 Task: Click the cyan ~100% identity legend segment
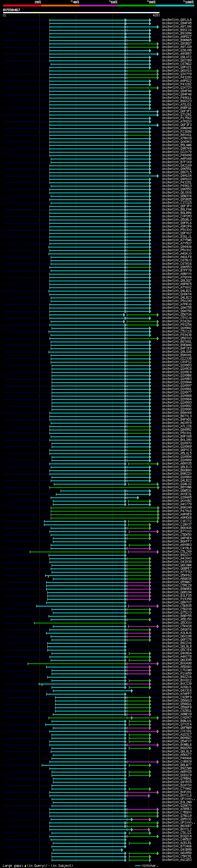point(175,6)
